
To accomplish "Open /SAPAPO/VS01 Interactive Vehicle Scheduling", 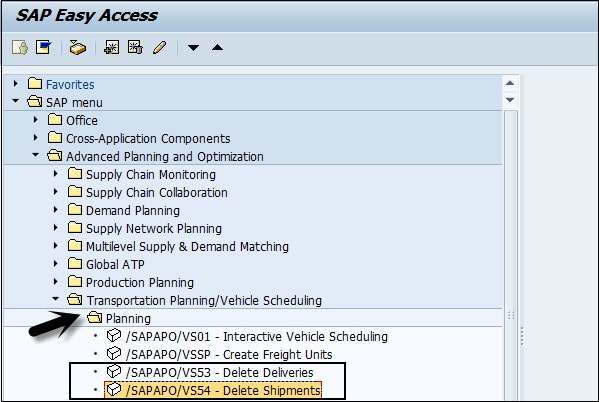I will tap(257, 337).
